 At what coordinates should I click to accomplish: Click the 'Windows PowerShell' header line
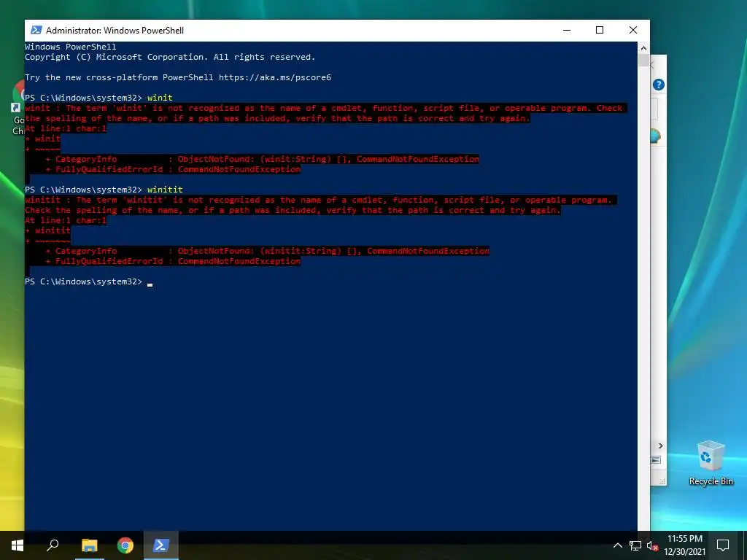tap(71, 47)
